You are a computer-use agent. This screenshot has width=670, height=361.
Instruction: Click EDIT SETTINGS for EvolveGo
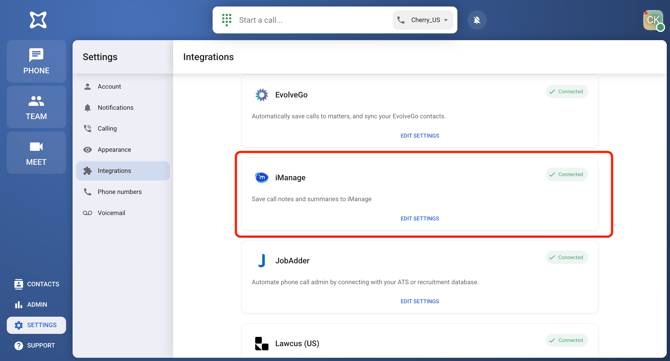point(420,135)
